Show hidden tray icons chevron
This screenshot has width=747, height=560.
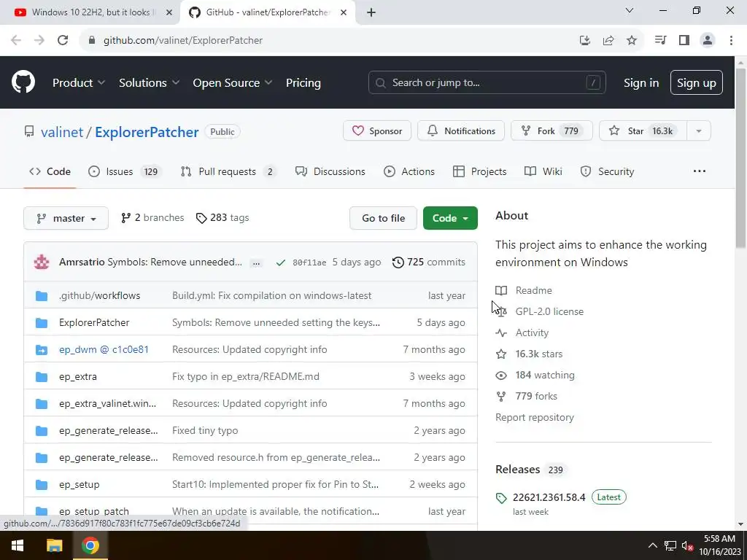[x=653, y=545]
